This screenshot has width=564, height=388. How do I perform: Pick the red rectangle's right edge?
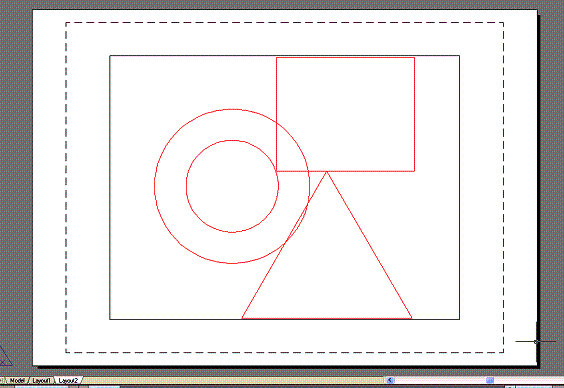[x=414, y=114]
